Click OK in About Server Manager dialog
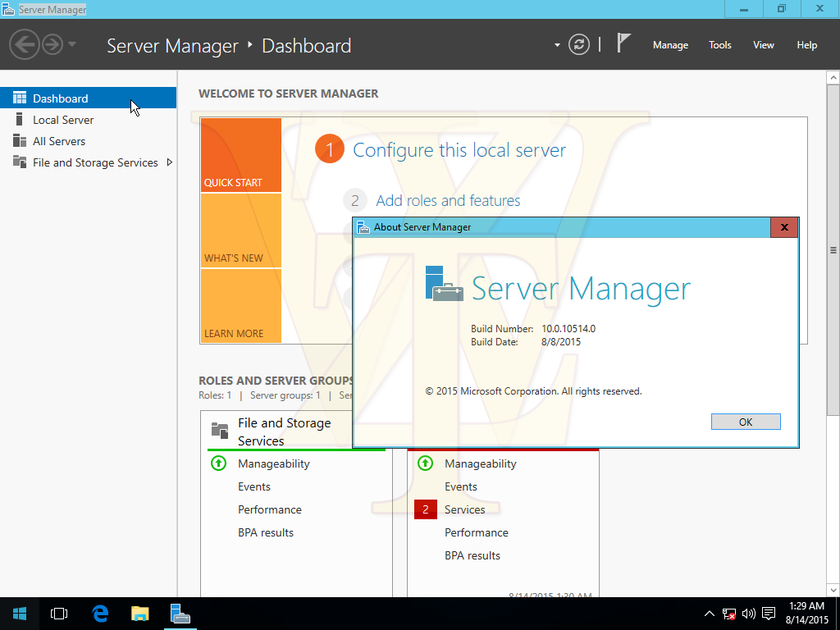 [x=746, y=422]
